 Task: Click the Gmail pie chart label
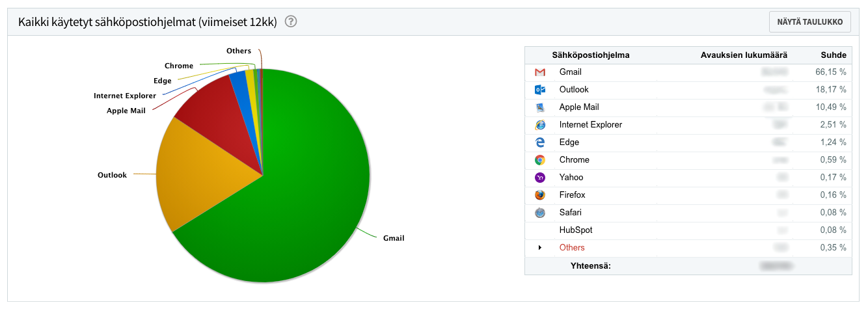coord(393,238)
